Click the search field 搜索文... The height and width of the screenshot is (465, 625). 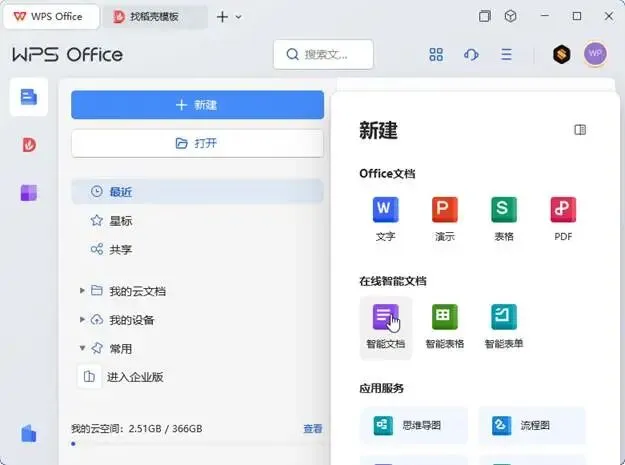click(323, 54)
